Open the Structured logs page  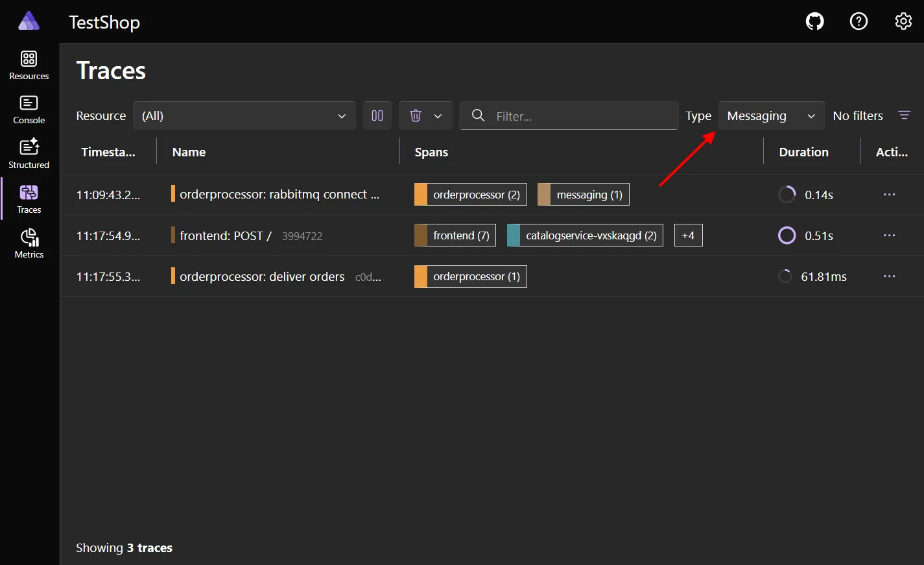point(29,154)
